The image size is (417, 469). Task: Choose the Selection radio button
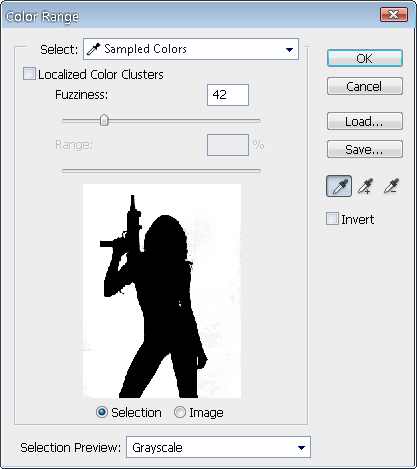pyautogui.click(x=102, y=412)
